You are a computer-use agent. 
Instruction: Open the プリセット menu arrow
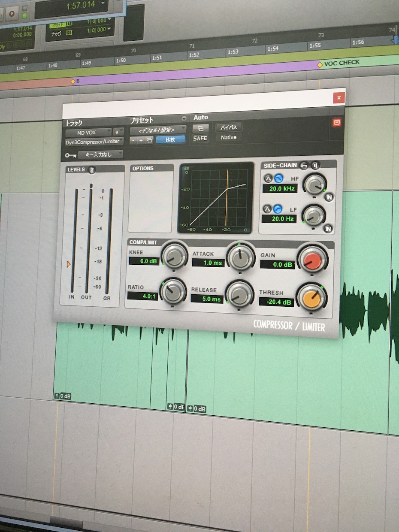(x=184, y=118)
